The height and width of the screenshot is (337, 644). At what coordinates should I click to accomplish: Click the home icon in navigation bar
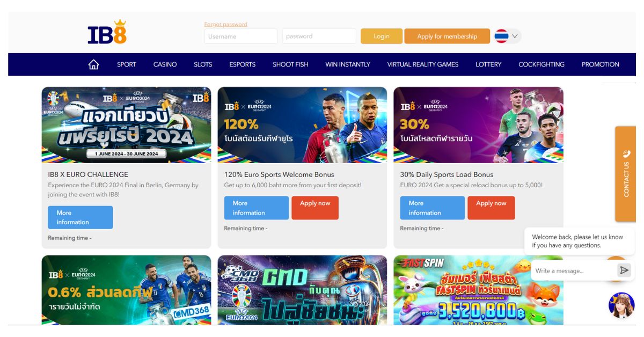pyautogui.click(x=94, y=64)
